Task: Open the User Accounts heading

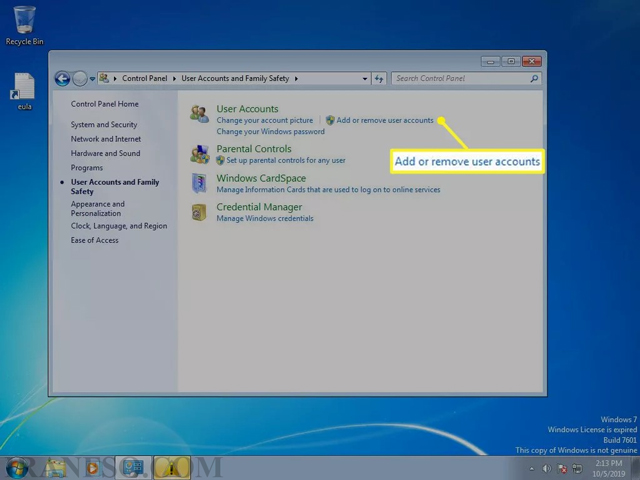Action: click(x=247, y=109)
